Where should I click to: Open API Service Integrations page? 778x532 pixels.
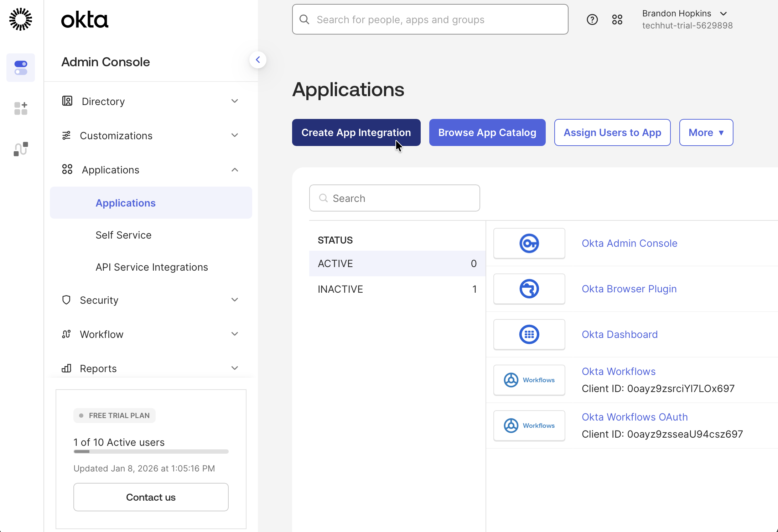tap(151, 267)
